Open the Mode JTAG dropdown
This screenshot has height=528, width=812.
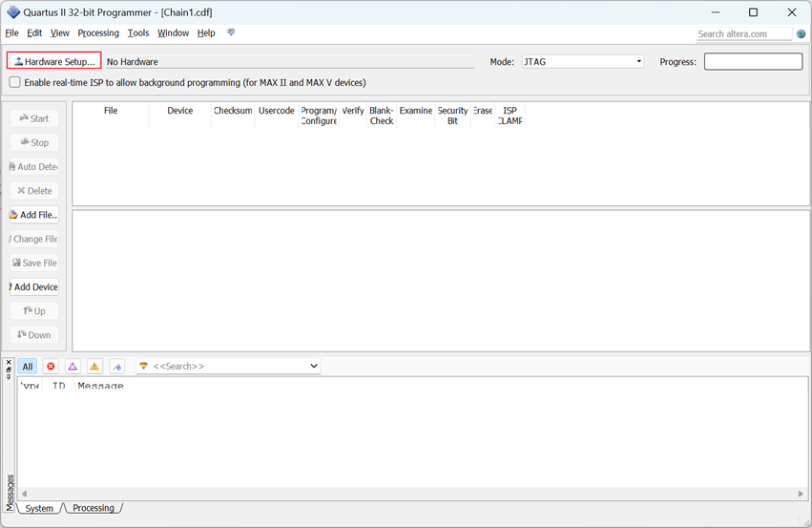(x=583, y=62)
